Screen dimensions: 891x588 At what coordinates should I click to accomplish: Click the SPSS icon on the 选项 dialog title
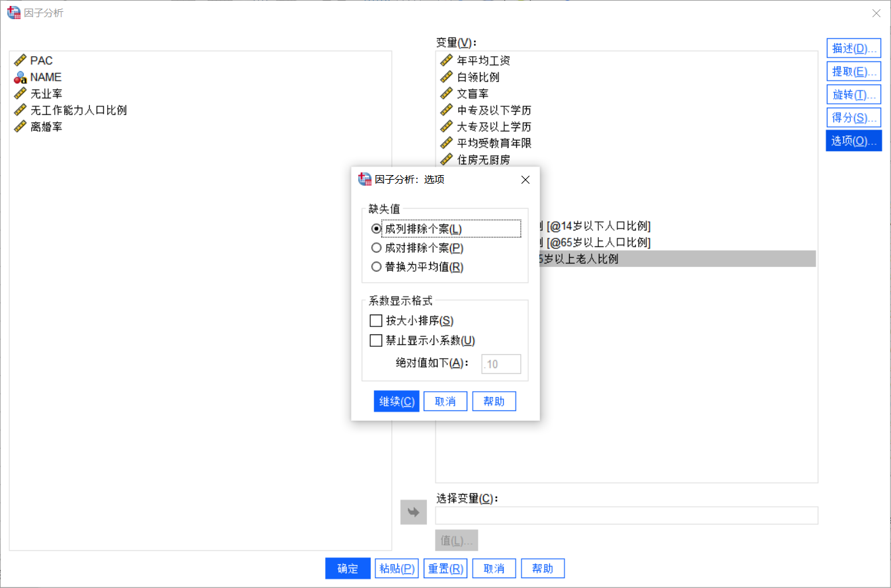pos(364,179)
